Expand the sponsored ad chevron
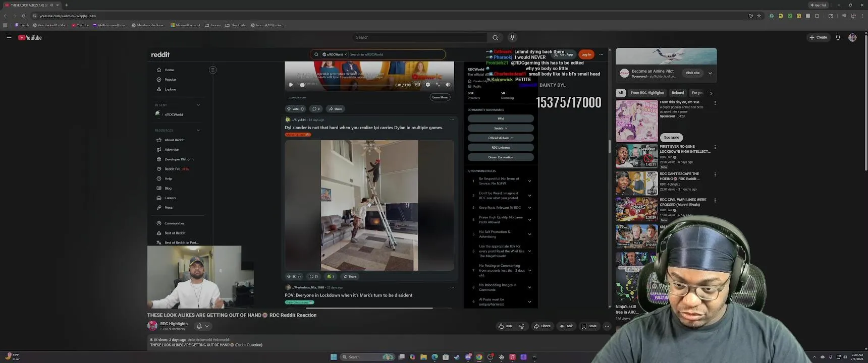Screen dimensions: 868x363 click(710, 73)
